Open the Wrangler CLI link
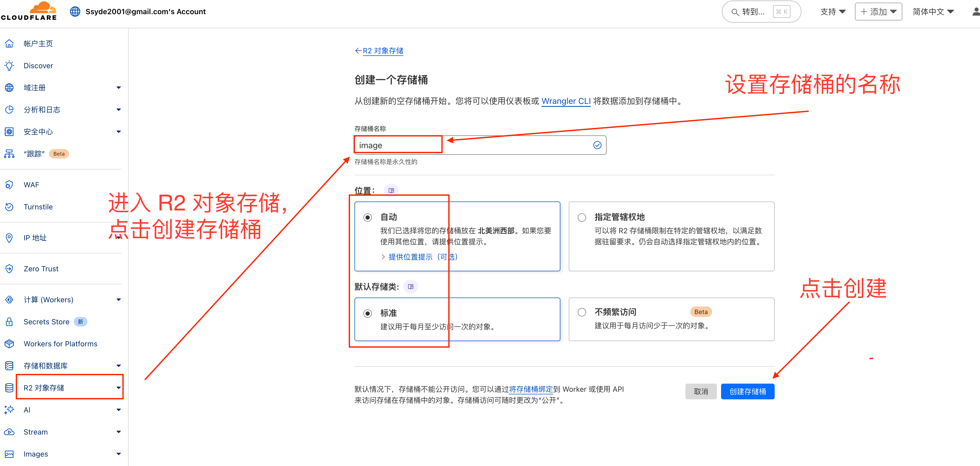Viewport: 980px width, 466px height. coord(566,101)
